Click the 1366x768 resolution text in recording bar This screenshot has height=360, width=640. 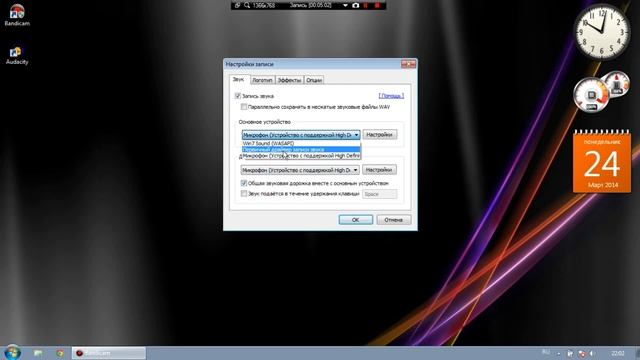[264, 6]
